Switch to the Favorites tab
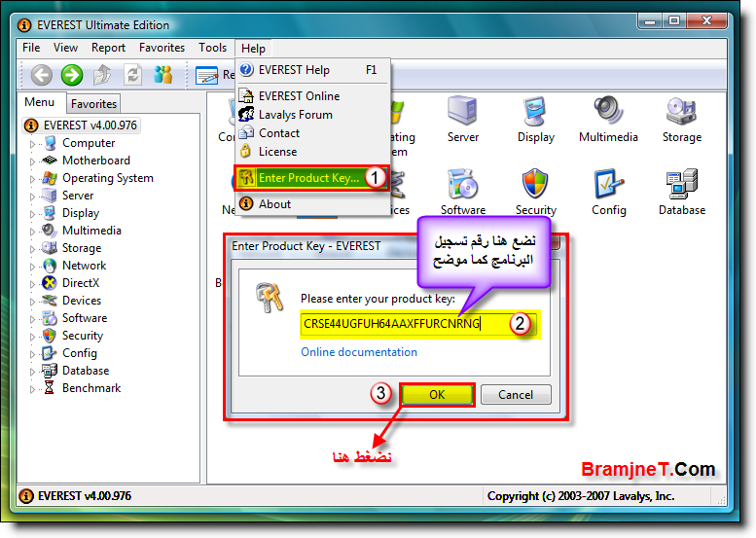The width and height of the screenshot is (756, 538). (x=93, y=104)
